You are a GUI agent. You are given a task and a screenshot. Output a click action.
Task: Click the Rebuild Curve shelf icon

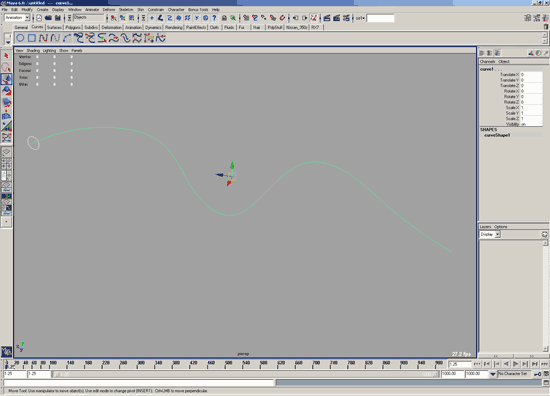137,38
